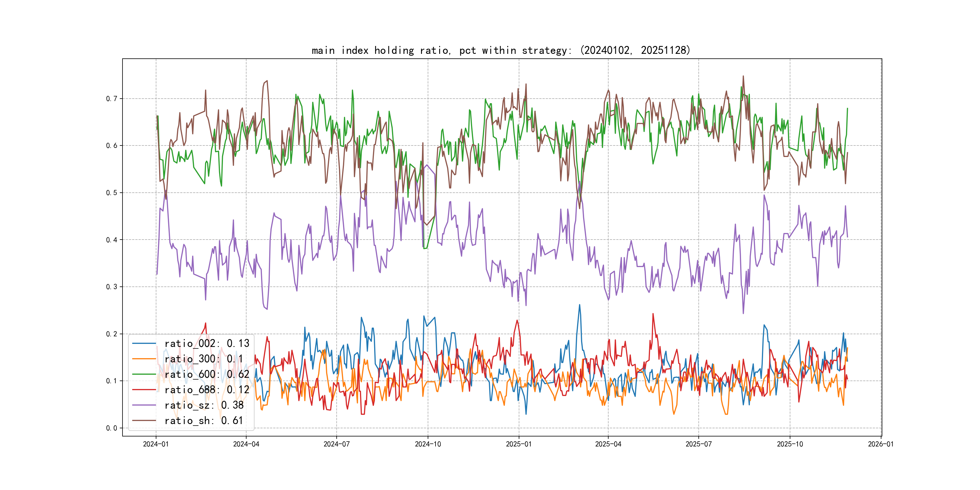Click the 0.4 y-axis tick label
This screenshot has width=980, height=490.
coord(112,240)
